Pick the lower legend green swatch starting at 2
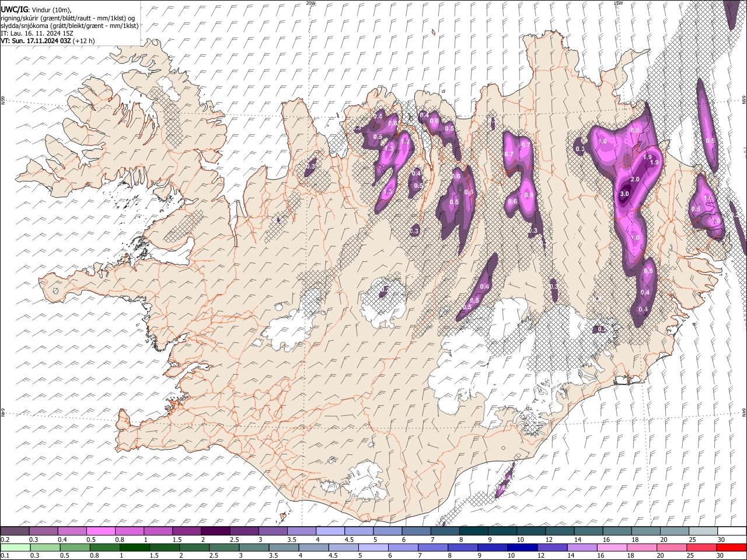 point(194,547)
